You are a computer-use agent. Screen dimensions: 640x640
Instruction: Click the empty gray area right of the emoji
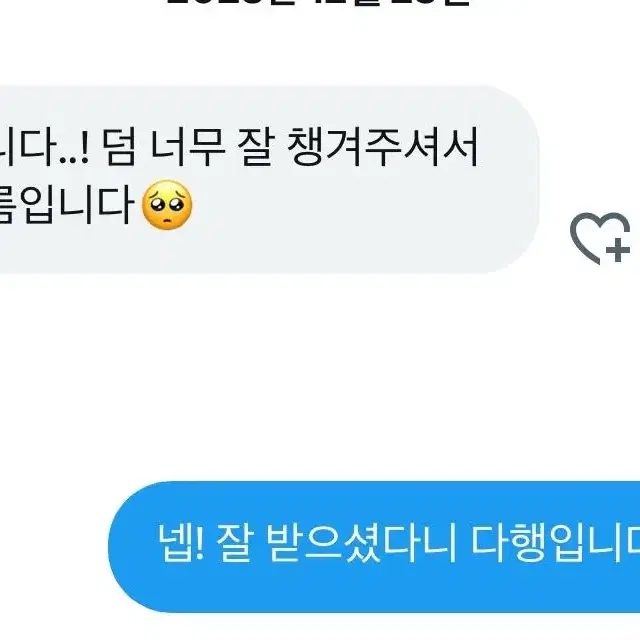[359, 208]
